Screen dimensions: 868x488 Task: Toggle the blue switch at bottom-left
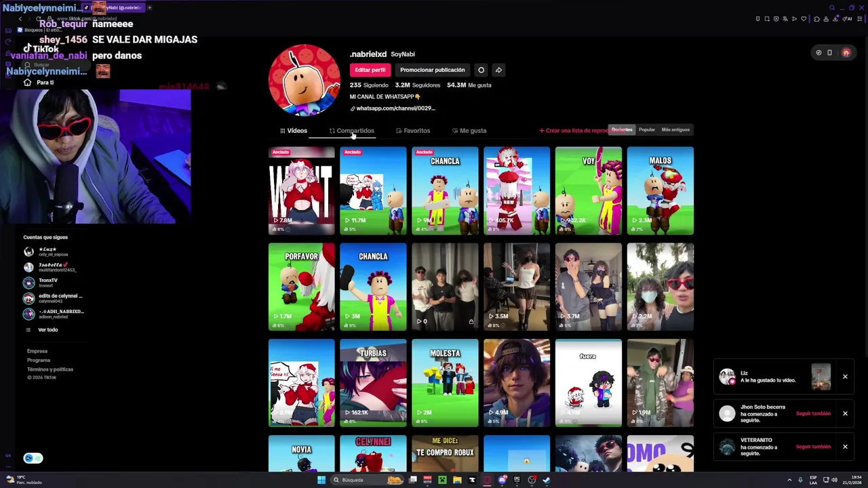tap(33, 458)
